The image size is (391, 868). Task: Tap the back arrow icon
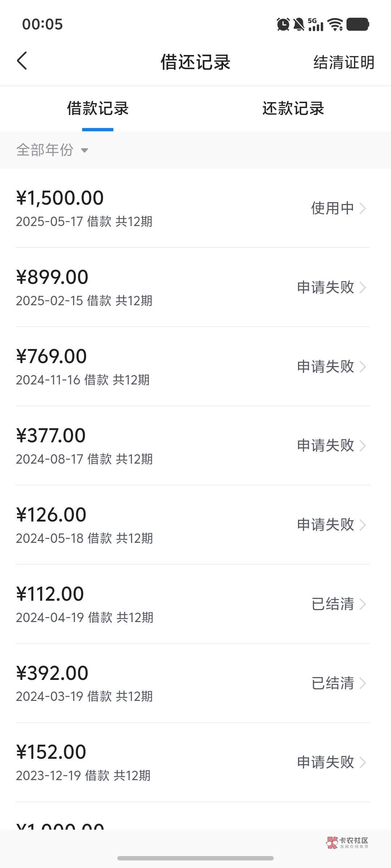click(x=22, y=61)
